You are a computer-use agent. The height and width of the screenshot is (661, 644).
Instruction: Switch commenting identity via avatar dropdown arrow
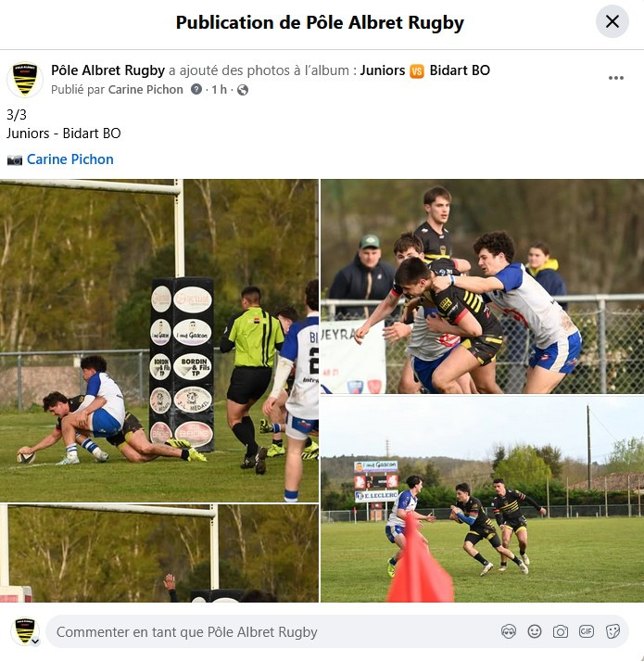35,642
